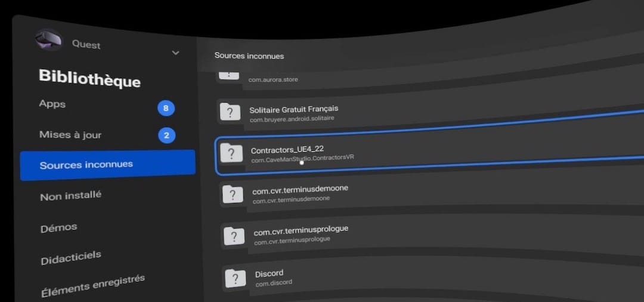The width and height of the screenshot is (644, 302).
Task: Click package name com.aurora.store
Action: coord(273,79)
